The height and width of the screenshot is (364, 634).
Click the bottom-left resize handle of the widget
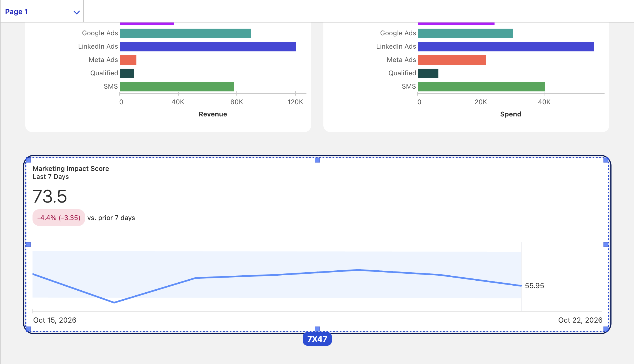pos(28,329)
